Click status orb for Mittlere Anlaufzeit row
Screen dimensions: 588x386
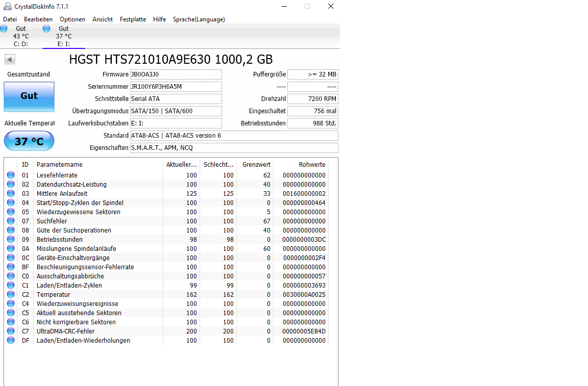click(11, 193)
